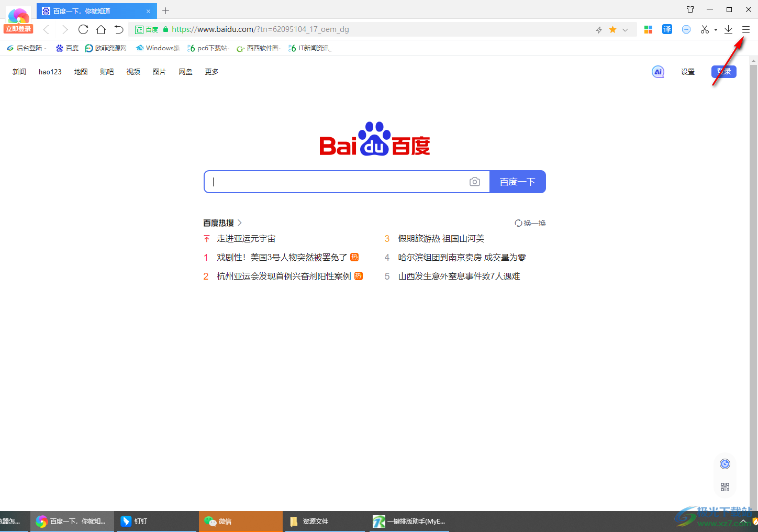Screen dimensions: 758x532
Task: Open hot search 杭州亚运会发现首例兴奋剂阳性案例
Action: pyautogui.click(x=284, y=276)
